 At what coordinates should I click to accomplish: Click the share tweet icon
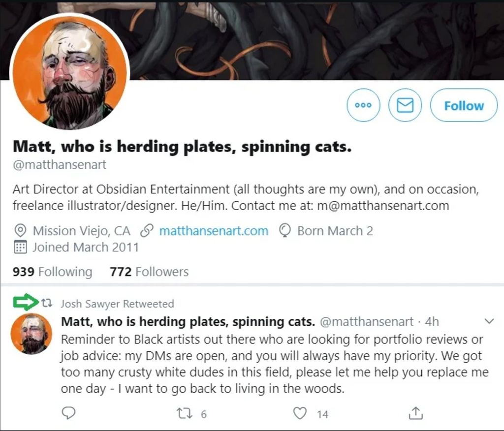[x=416, y=413]
